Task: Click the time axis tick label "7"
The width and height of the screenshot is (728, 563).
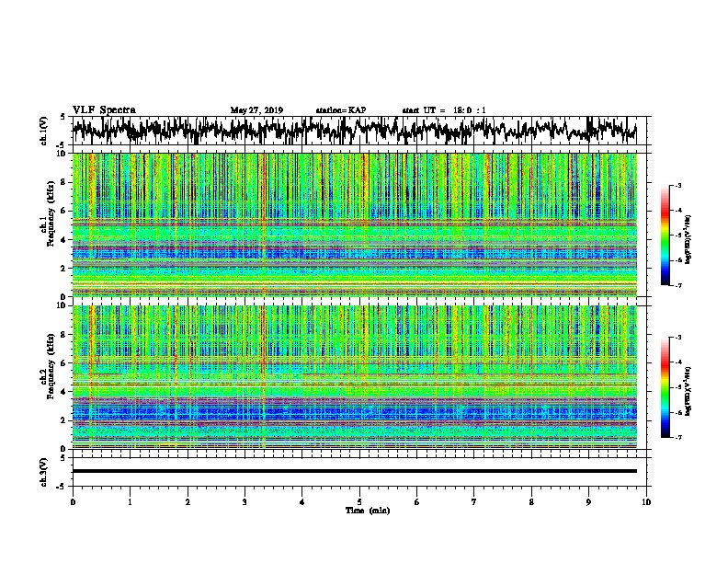Action: pyautogui.click(x=474, y=501)
